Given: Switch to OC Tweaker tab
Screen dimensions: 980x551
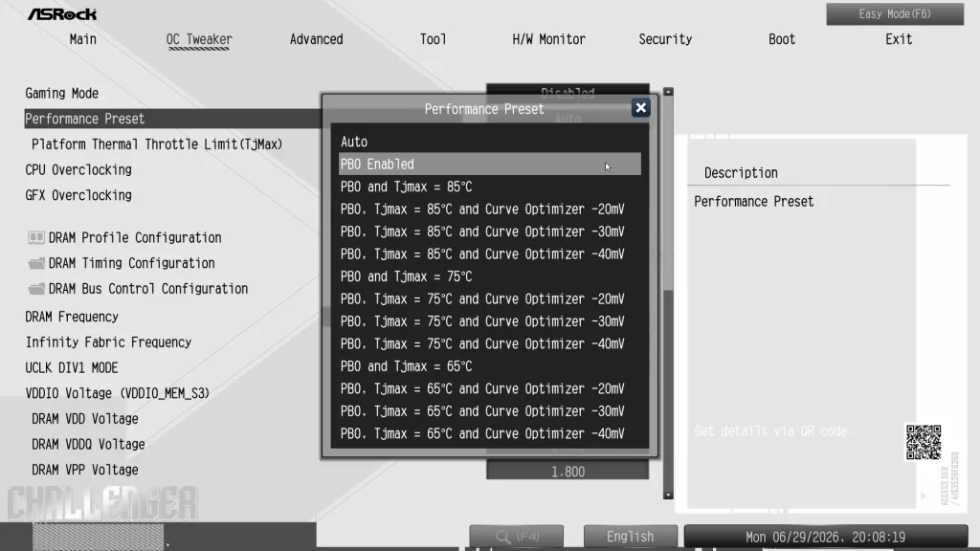Looking at the screenshot, I should coord(199,39).
